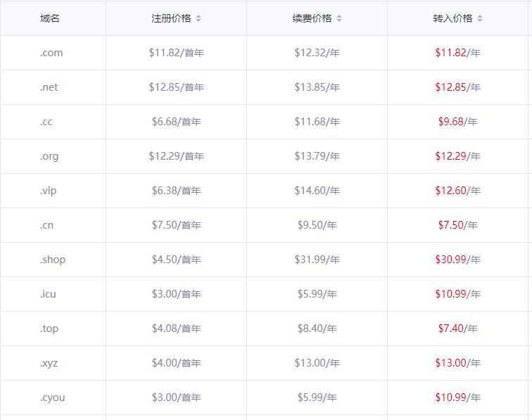Click .shop registration price $4.50/首年

click(x=177, y=260)
